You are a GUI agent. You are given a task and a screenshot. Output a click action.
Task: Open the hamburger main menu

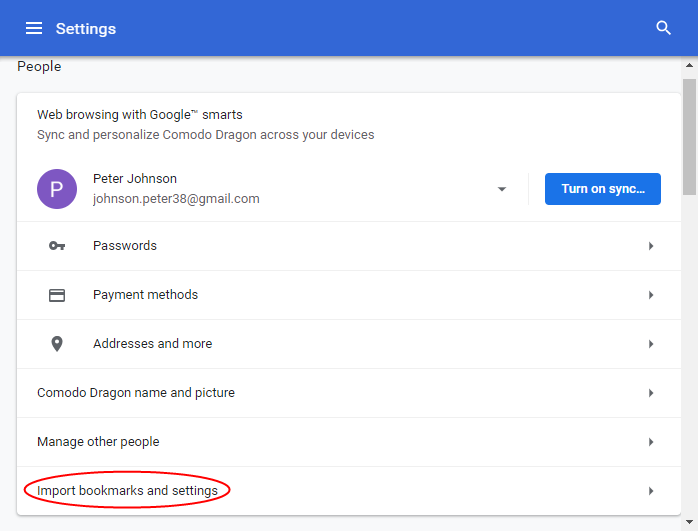pyautogui.click(x=34, y=28)
